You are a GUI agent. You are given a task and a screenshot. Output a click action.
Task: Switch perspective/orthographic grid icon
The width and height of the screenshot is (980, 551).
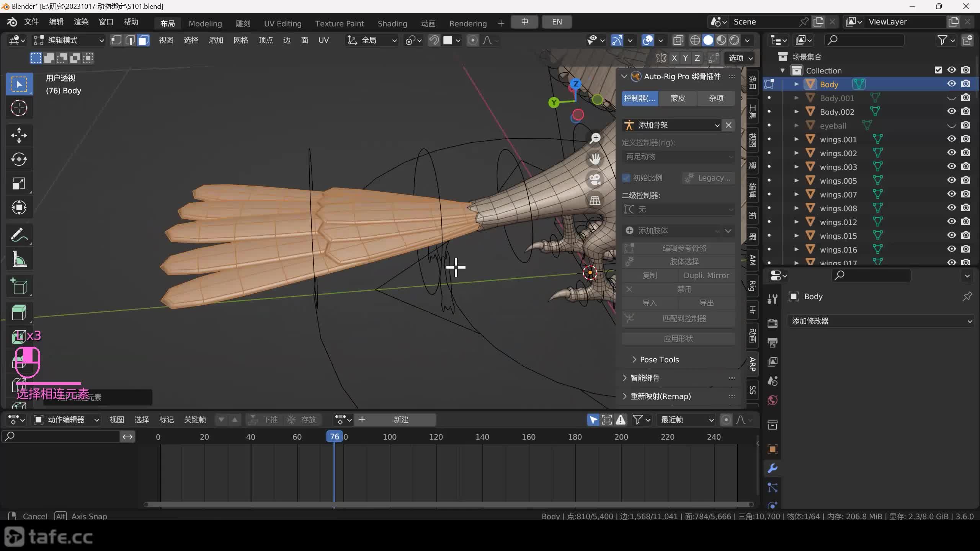pyautogui.click(x=595, y=200)
